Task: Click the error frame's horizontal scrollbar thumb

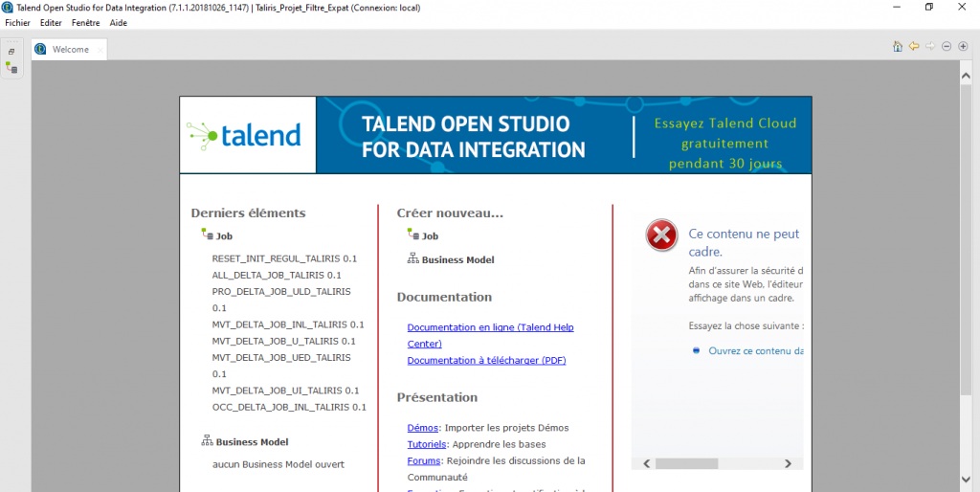Action: coord(687,464)
